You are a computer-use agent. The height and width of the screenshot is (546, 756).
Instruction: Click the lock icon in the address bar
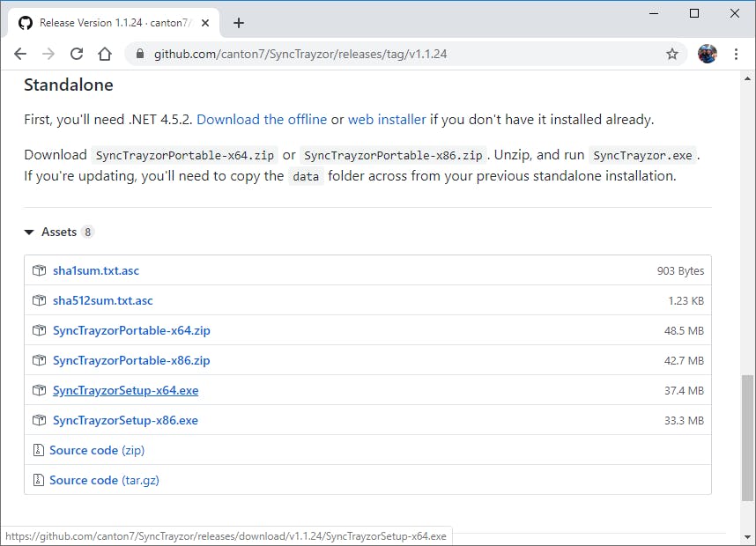pyautogui.click(x=139, y=54)
